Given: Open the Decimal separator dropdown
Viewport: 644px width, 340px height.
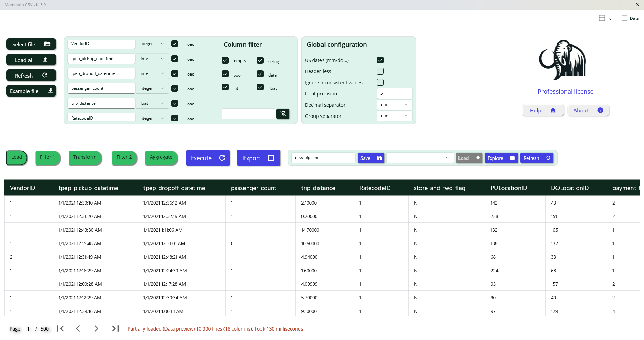Looking at the screenshot, I should 394,105.
